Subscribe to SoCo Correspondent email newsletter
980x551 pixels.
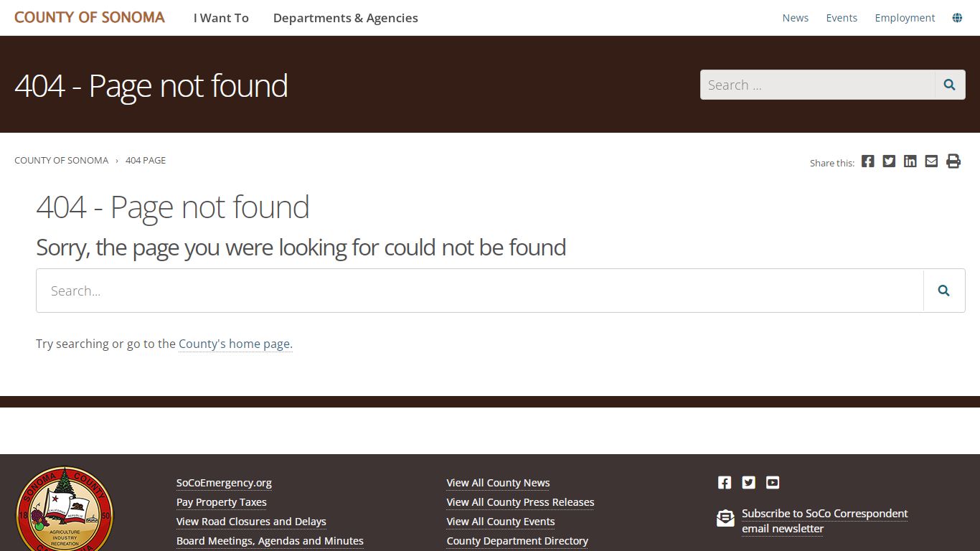(824, 521)
